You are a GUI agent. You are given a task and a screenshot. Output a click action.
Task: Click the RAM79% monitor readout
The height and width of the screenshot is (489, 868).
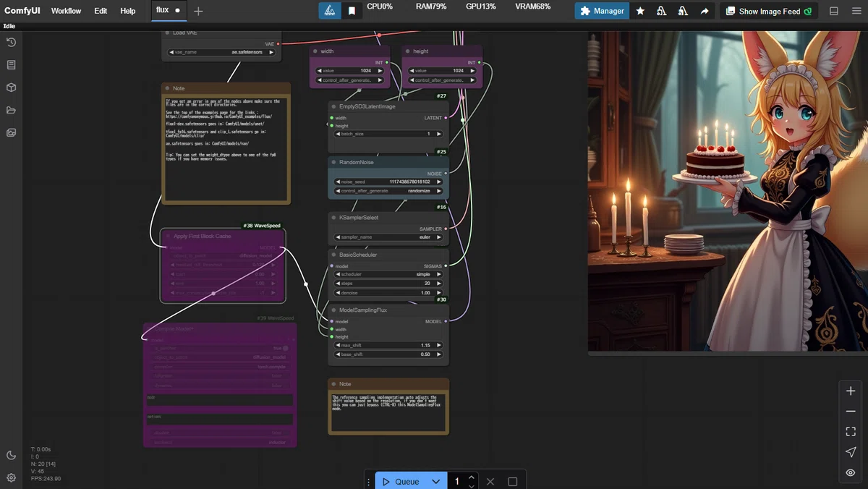point(431,6)
